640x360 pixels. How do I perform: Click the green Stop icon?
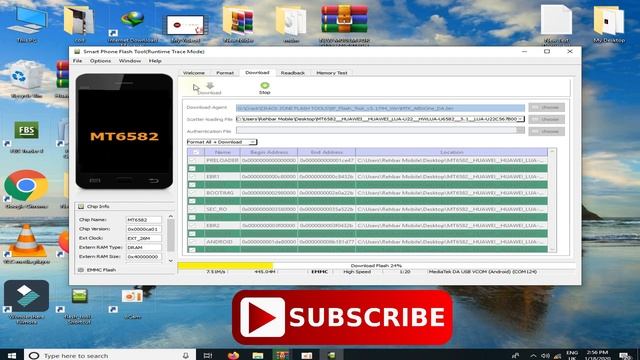coord(264,85)
